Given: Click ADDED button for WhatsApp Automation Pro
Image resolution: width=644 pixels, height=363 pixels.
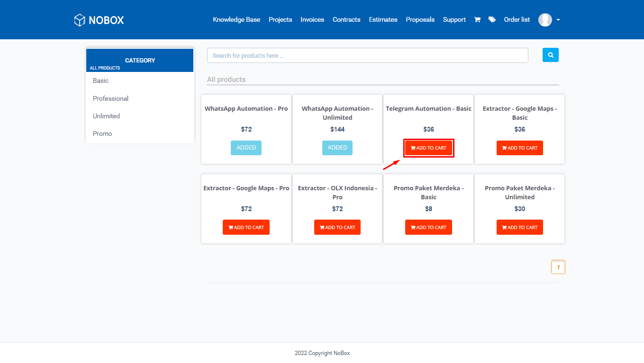Looking at the screenshot, I should pos(246,148).
